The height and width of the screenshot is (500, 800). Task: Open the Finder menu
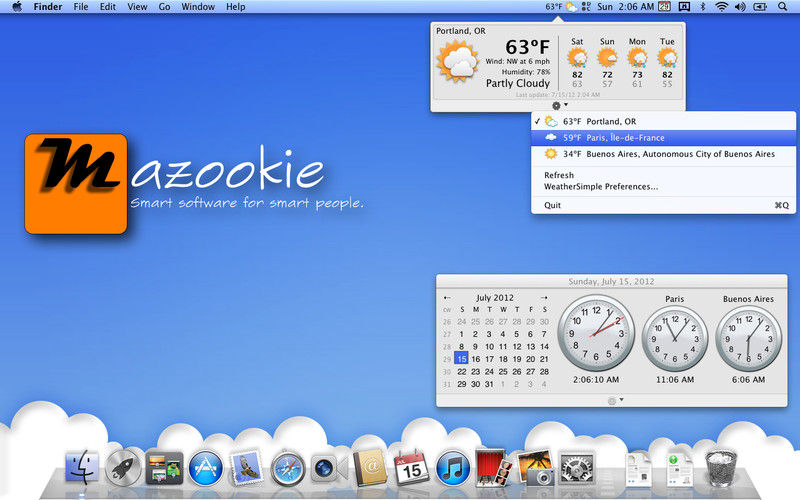48,7
